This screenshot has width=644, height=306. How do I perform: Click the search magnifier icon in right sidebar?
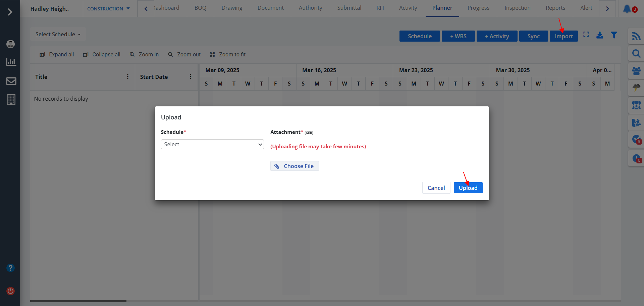pos(636,54)
